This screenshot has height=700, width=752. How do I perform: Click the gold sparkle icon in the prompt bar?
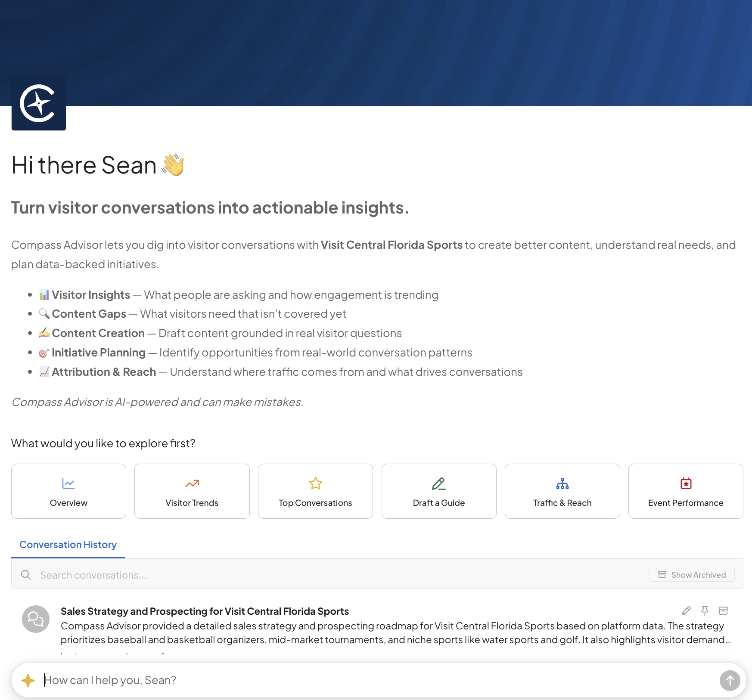click(x=28, y=680)
